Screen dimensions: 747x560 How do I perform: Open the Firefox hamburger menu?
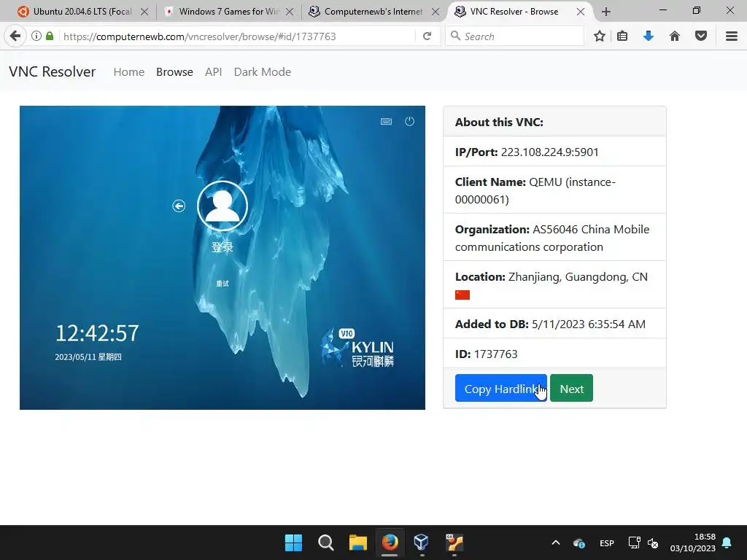click(x=732, y=36)
